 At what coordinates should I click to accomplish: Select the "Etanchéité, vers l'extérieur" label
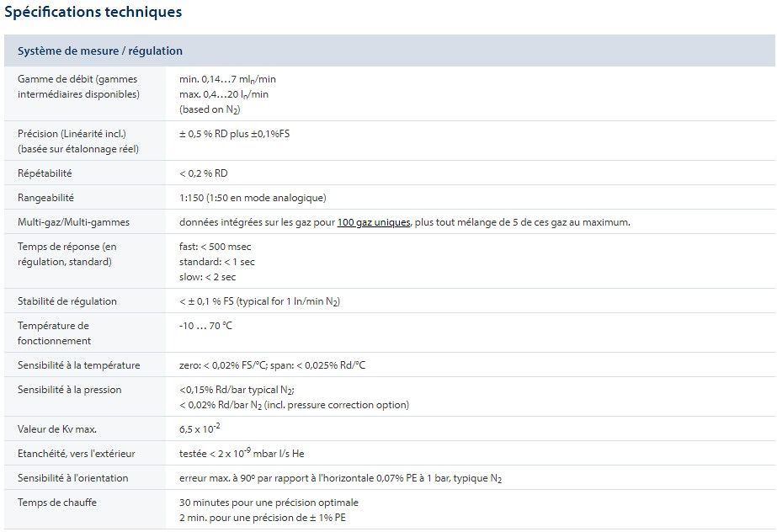(77, 454)
